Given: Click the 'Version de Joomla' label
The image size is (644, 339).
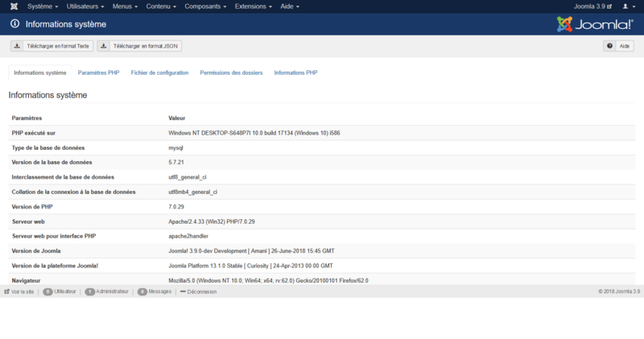Looking at the screenshot, I should pos(36,250).
